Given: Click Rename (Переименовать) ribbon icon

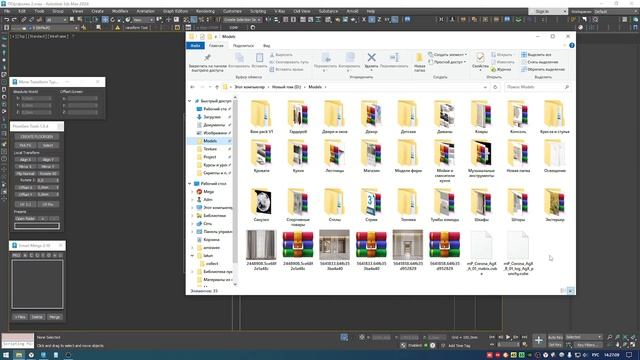Looking at the screenshot, I should tap(394, 57).
